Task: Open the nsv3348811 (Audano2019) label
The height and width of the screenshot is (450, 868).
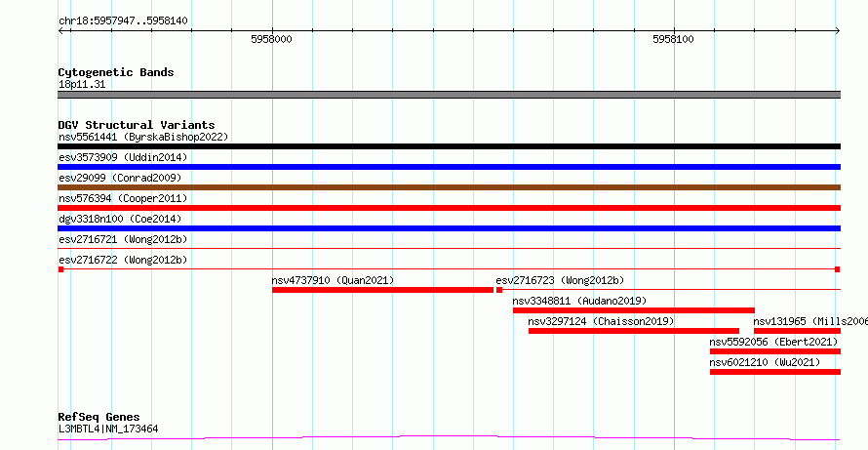Action: coord(579,301)
